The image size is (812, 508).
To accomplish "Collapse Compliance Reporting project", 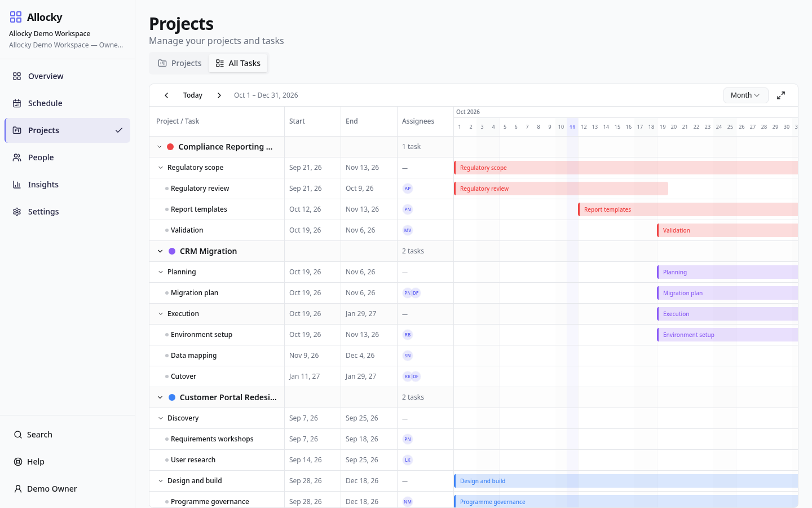I will point(160,147).
